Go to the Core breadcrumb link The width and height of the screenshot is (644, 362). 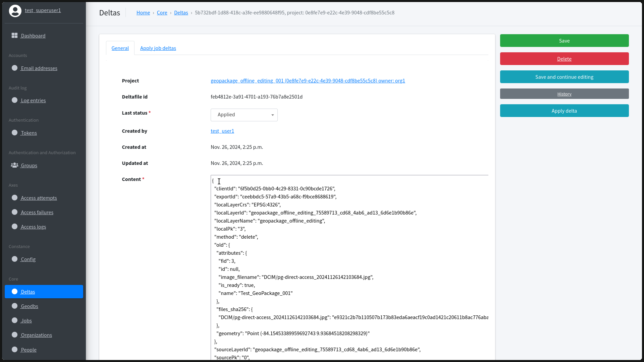(162, 13)
